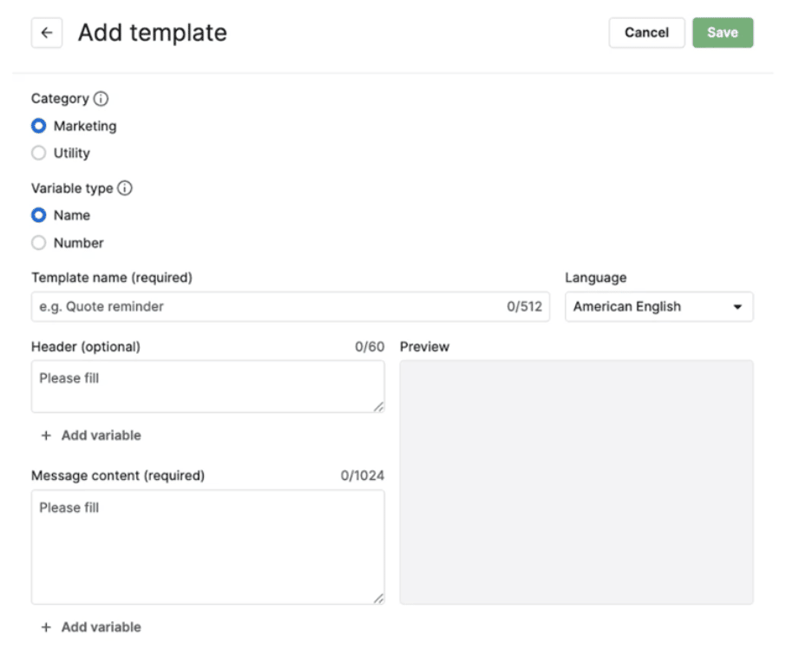The height and width of the screenshot is (662, 812).
Task: Grab the Message content resize handle
Action: (378, 599)
